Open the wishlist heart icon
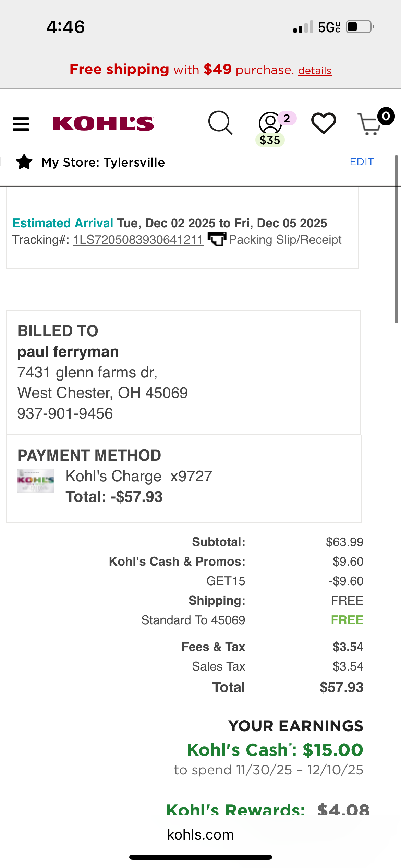Screen dimensions: 401x868 pyautogui.click(x=324, y=123)
